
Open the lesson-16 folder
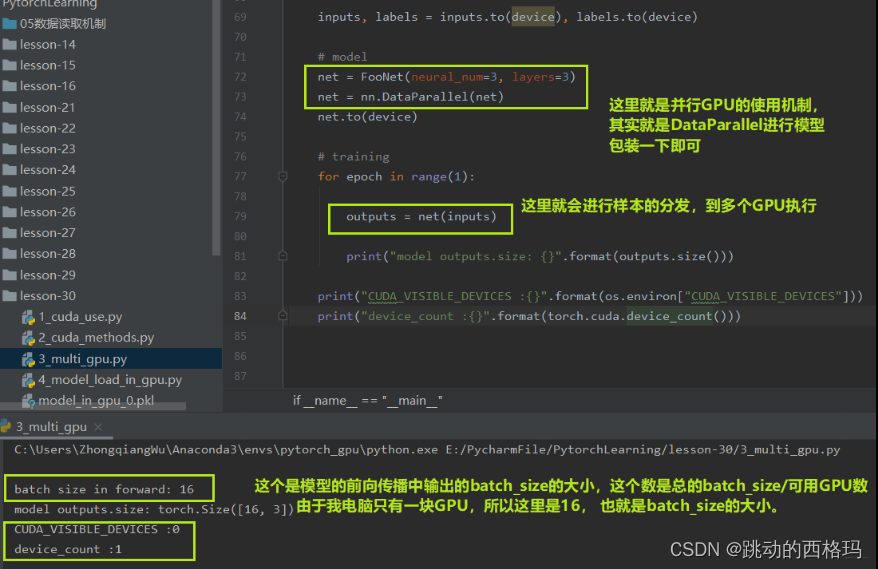point(48,86)
